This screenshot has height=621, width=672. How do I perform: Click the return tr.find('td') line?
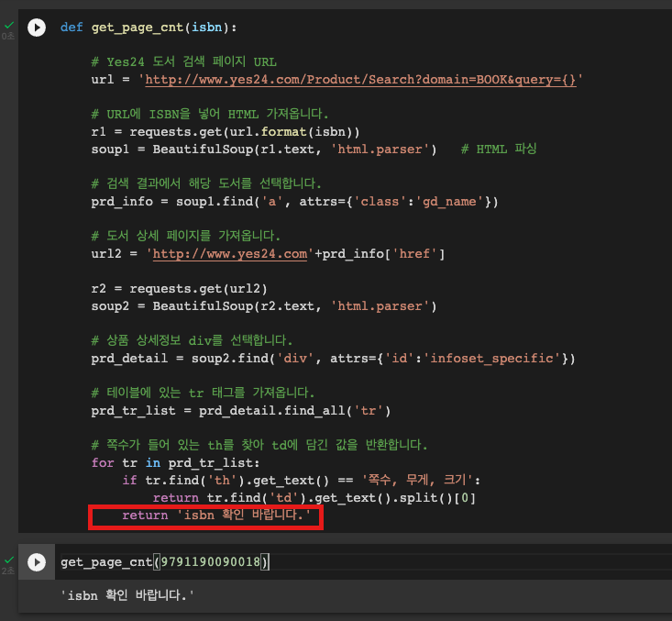pos(314,498)
